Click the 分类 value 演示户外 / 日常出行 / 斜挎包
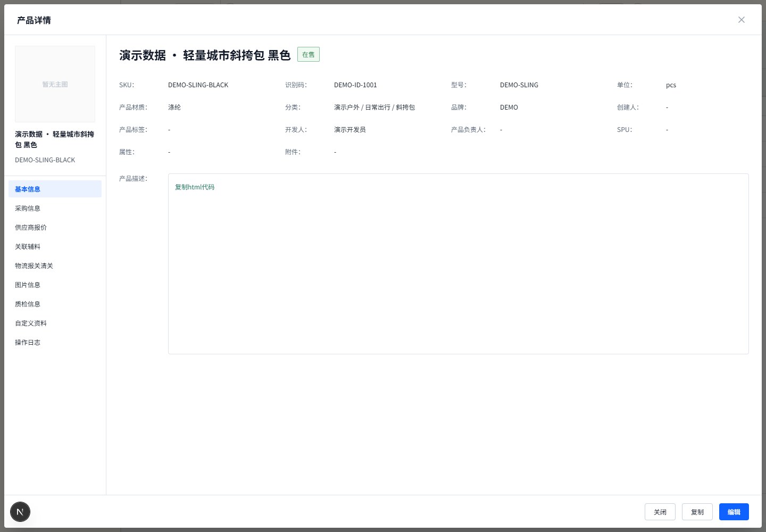This screenshot has height=532, width=766. point(374,107)
